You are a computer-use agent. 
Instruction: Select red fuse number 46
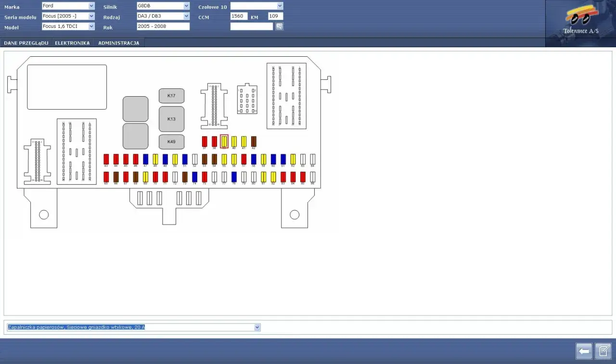(x=136, y=159)
